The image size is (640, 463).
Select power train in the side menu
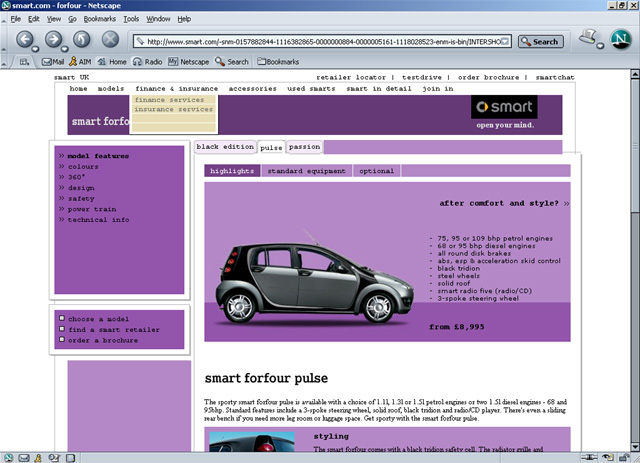(x=92, y=209)
